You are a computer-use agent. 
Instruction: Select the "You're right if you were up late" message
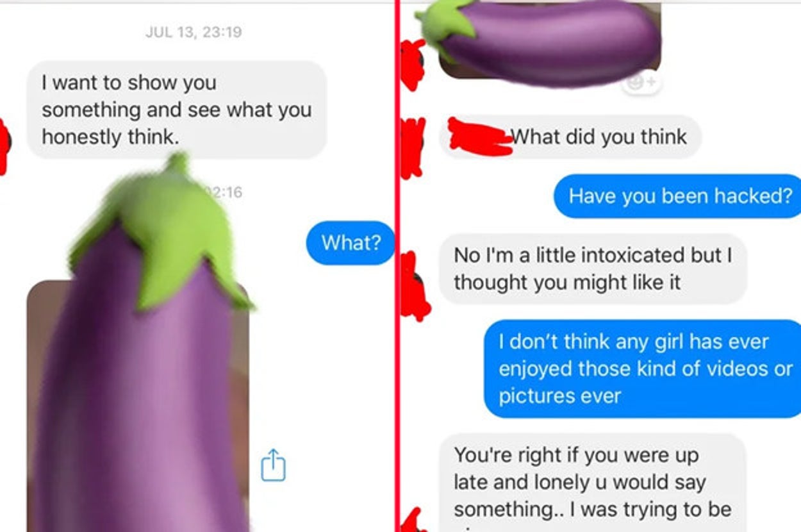(593, 483)
